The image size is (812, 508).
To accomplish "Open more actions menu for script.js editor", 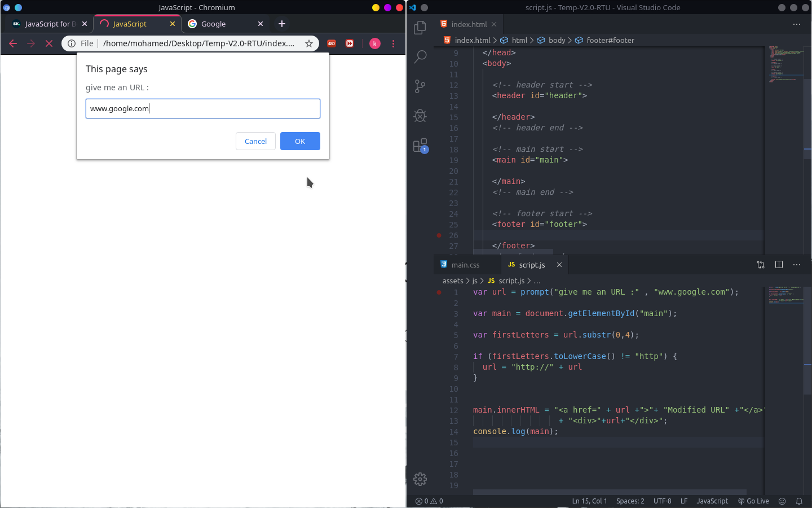I will coord(797,265).
